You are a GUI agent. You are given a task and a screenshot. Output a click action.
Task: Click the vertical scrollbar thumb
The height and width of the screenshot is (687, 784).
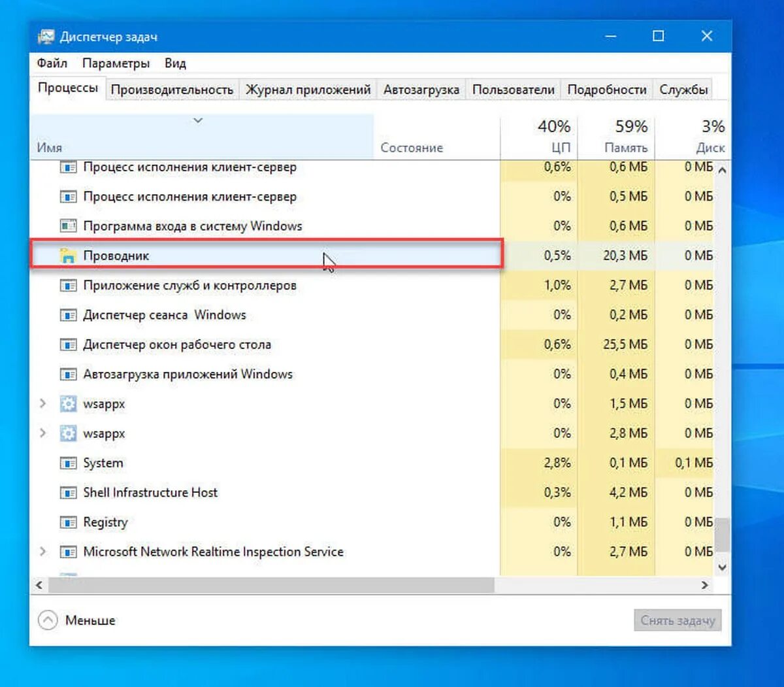(722, 535)
